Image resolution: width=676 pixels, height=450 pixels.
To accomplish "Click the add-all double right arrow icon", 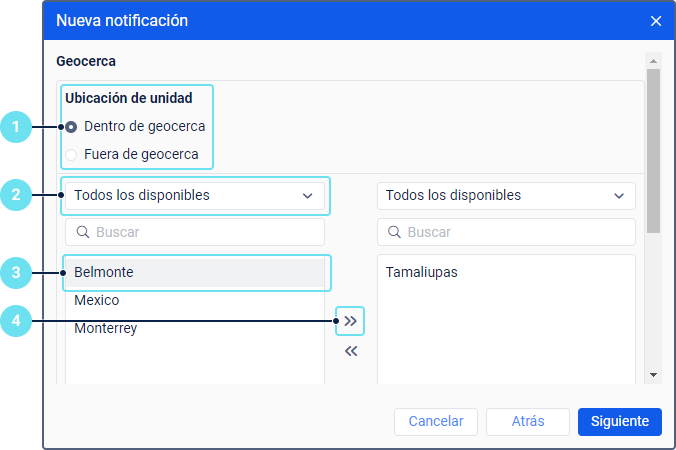I will (x=350, y=321).
